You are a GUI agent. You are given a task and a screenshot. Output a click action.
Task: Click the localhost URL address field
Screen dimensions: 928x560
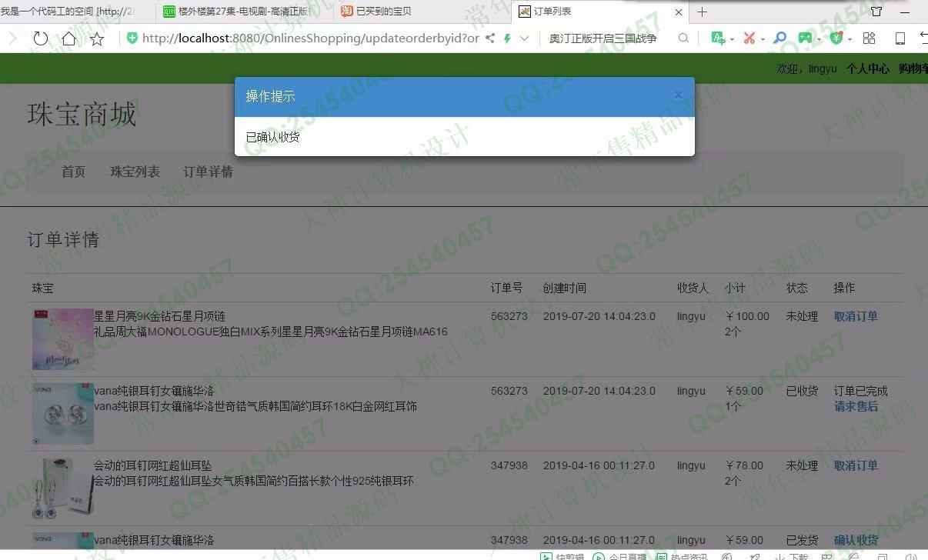311,38
